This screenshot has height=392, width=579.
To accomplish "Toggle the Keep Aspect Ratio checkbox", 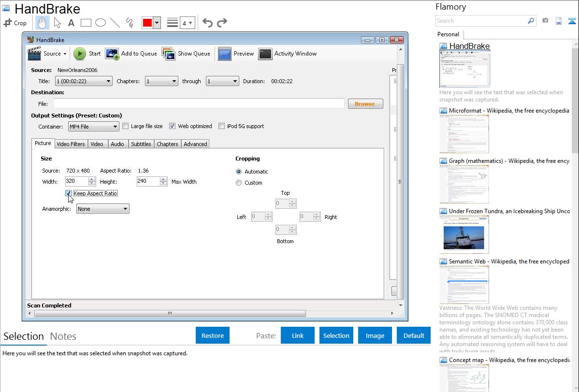I will [x=68, y=193].
